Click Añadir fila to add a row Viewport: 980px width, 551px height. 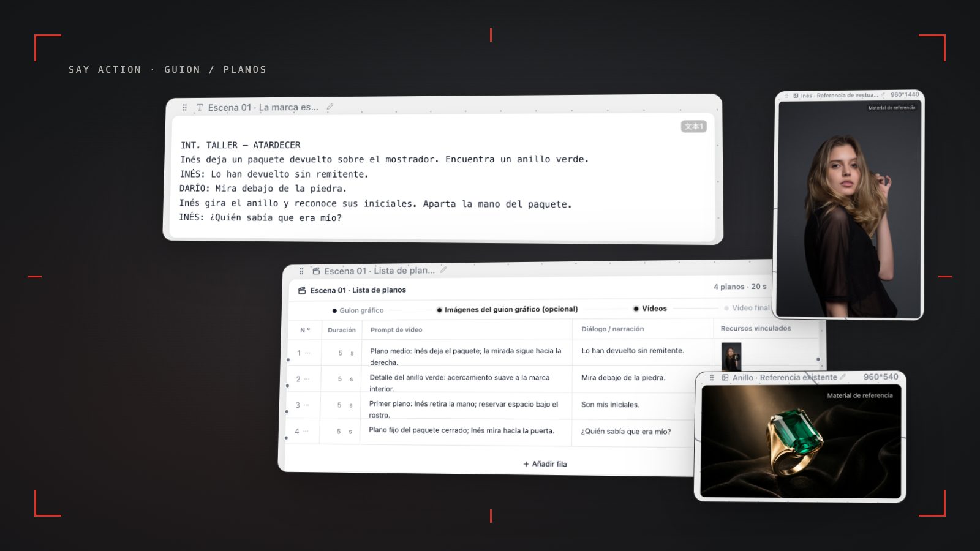click(545, 464)
